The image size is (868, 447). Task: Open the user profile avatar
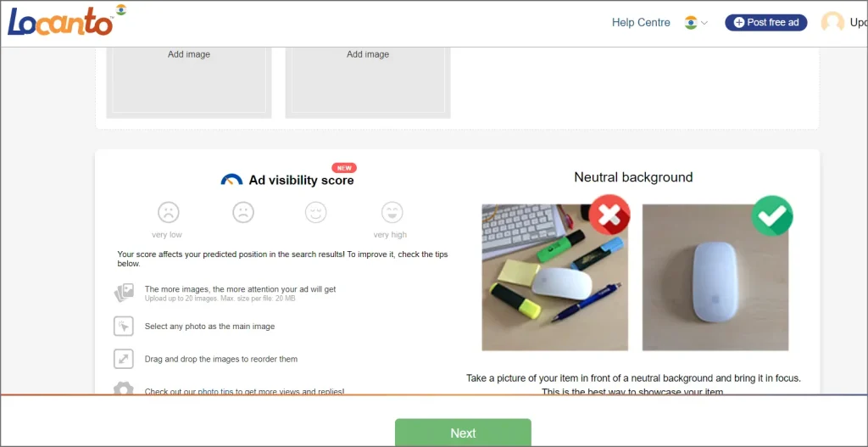click(x=832, y=23)
